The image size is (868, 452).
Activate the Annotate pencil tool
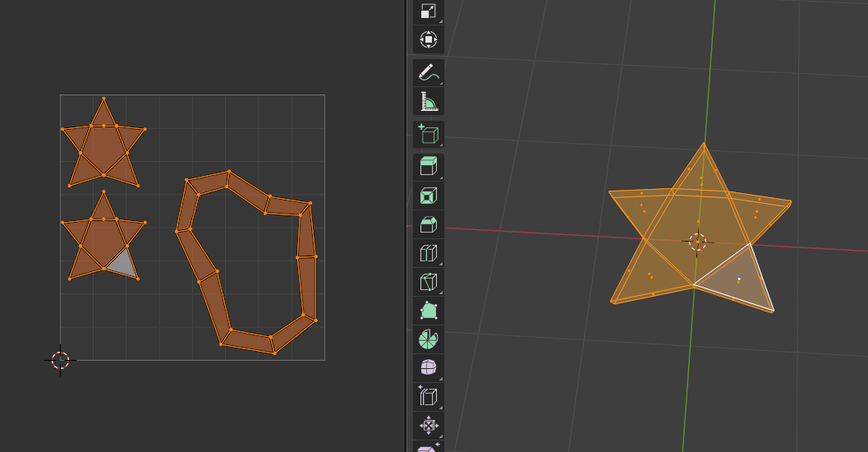point(428,72)
